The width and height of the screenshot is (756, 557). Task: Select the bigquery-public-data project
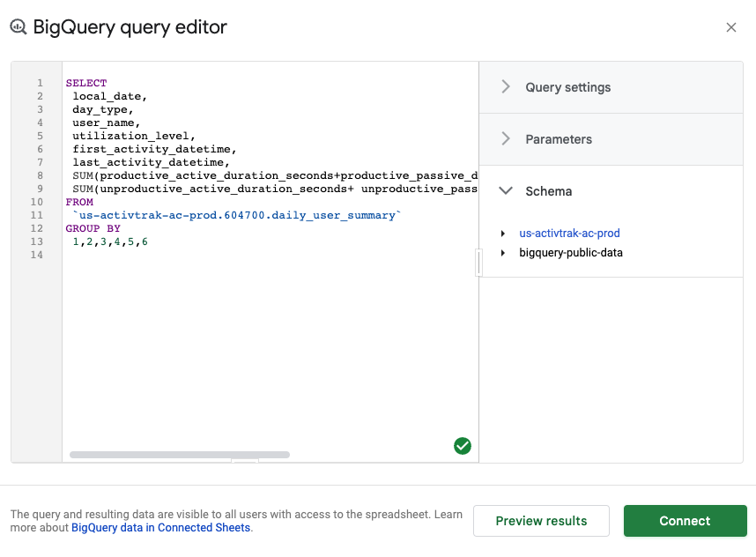point(571,253)
